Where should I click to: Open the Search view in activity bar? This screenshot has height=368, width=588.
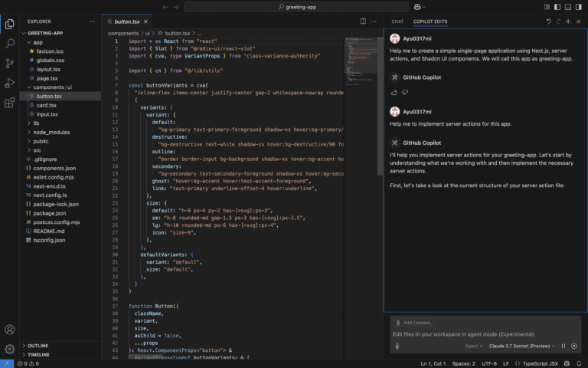tap(10, 43)
